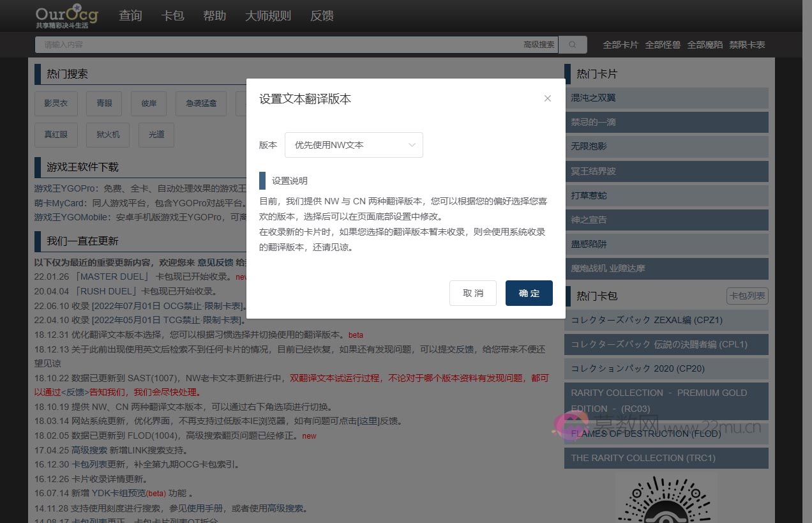Viewport: 812px width, 523px height.
Task: Open the 混沌之双翼 hot card entry
Action: pyautogui.click(x=666, y=98)
